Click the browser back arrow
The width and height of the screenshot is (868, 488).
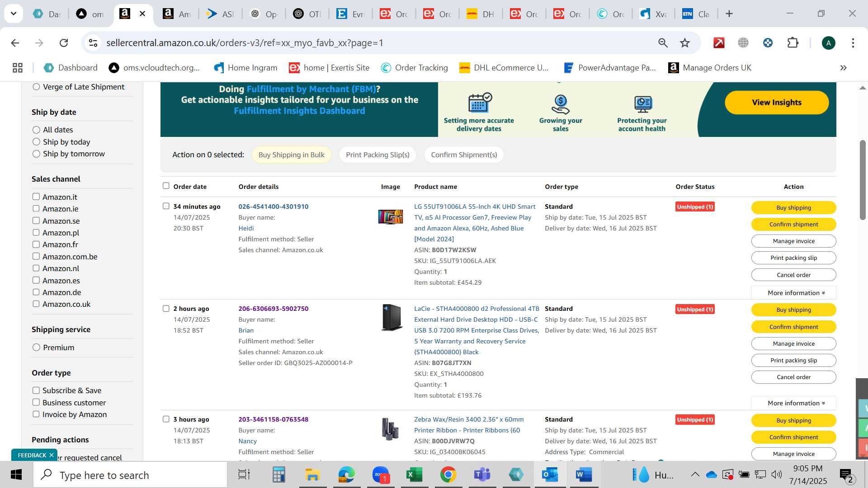click(15, 43)
